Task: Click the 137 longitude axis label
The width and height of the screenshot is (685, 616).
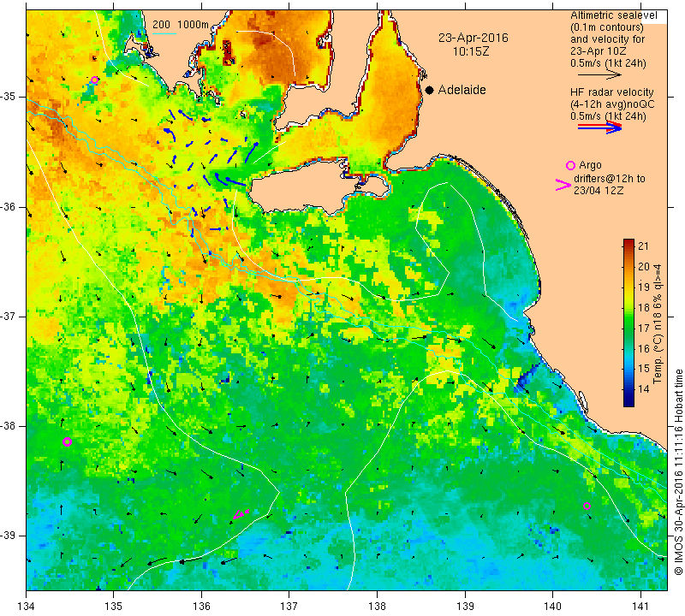Action: tap(289, 606)
